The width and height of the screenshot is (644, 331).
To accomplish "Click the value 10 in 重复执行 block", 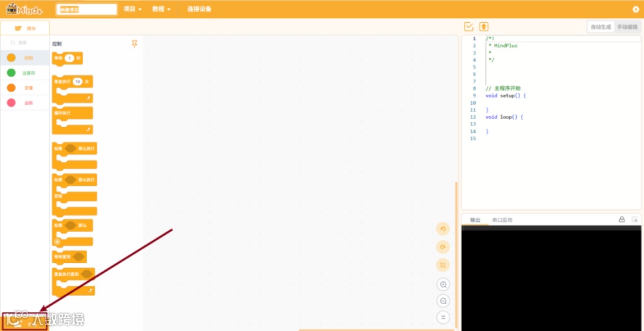I will point(77,82).
